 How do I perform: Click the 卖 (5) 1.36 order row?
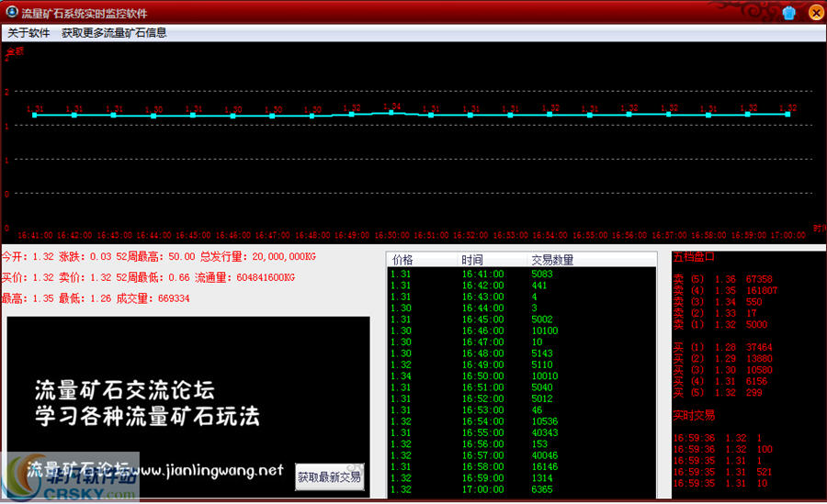click(722, 279)
